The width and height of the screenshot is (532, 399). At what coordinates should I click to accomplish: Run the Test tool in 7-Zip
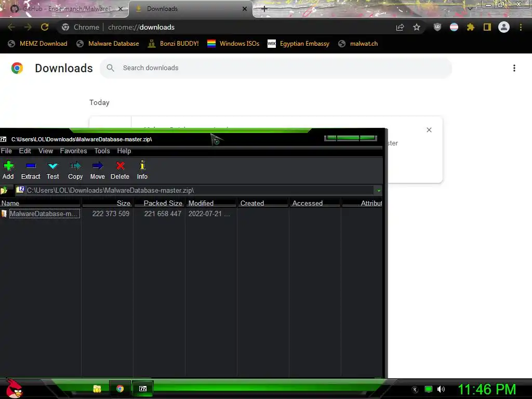(53, 170)
